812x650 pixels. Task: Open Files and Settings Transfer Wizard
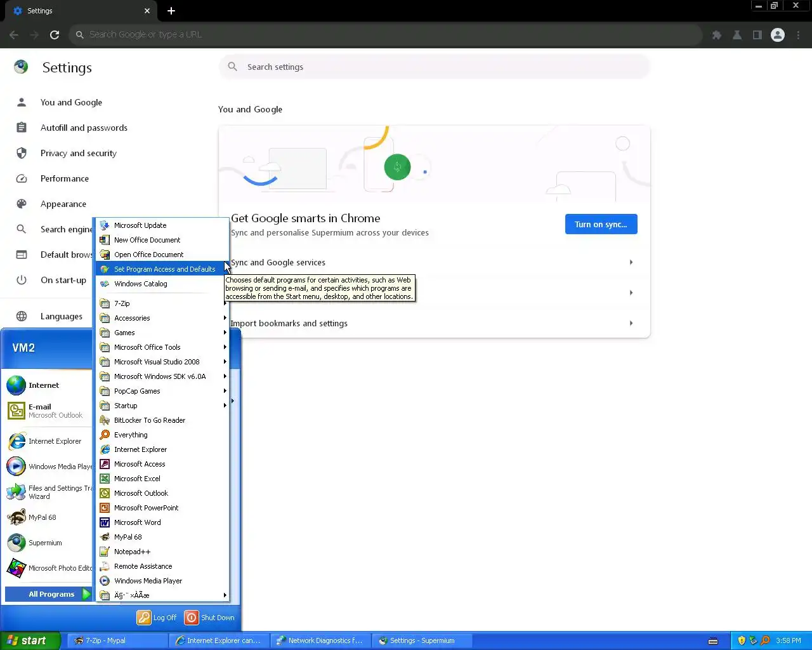48,492
